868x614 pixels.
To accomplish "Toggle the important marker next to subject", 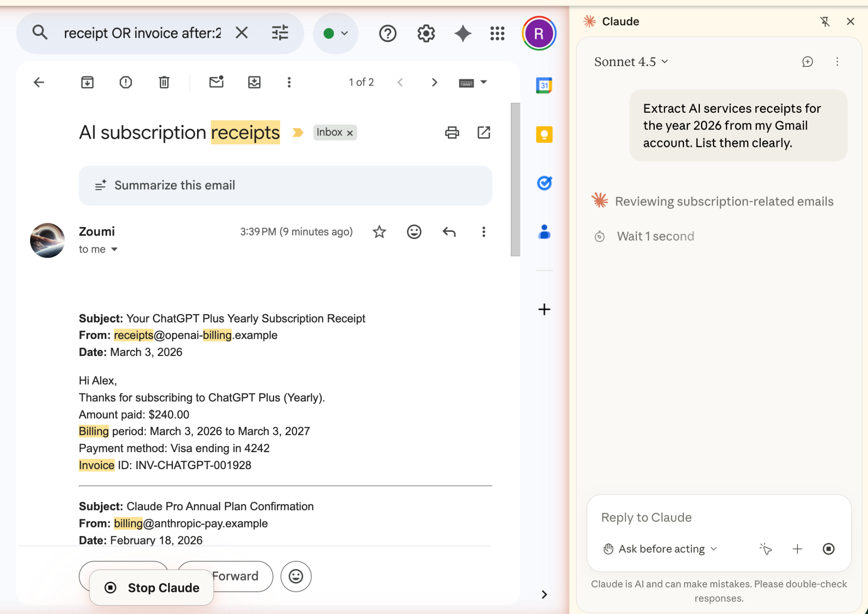I will (298, 133).
